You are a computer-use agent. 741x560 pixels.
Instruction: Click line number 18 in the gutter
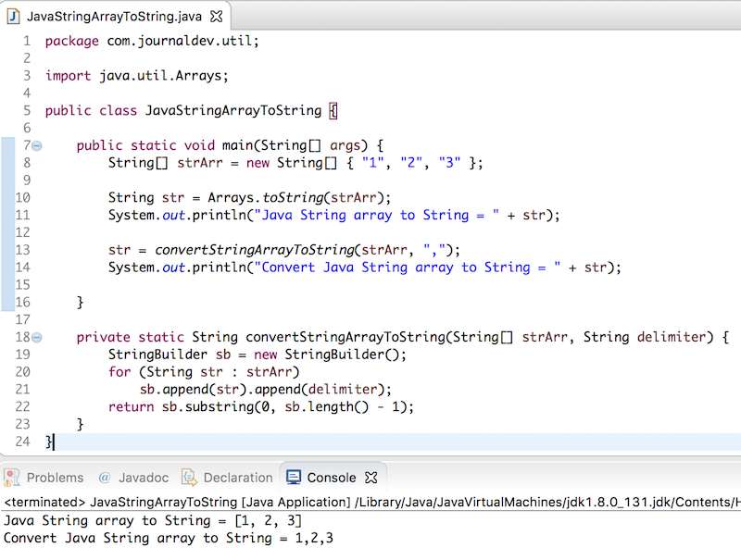(22, 337)
